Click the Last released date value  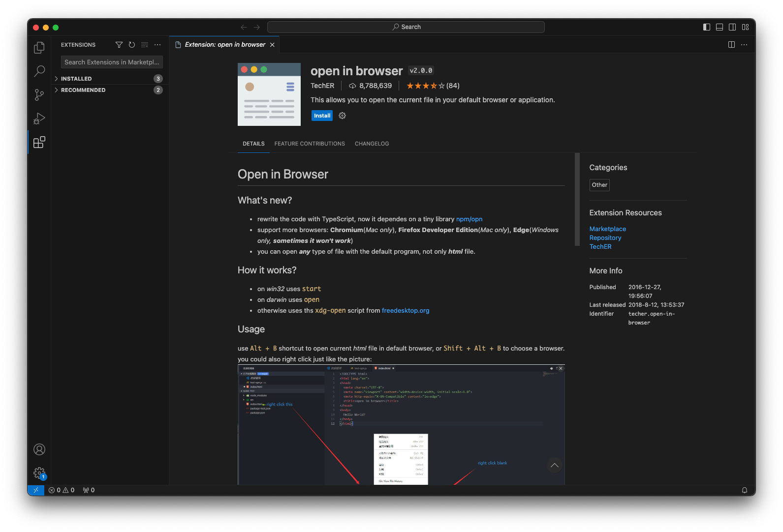coord(657,305)
